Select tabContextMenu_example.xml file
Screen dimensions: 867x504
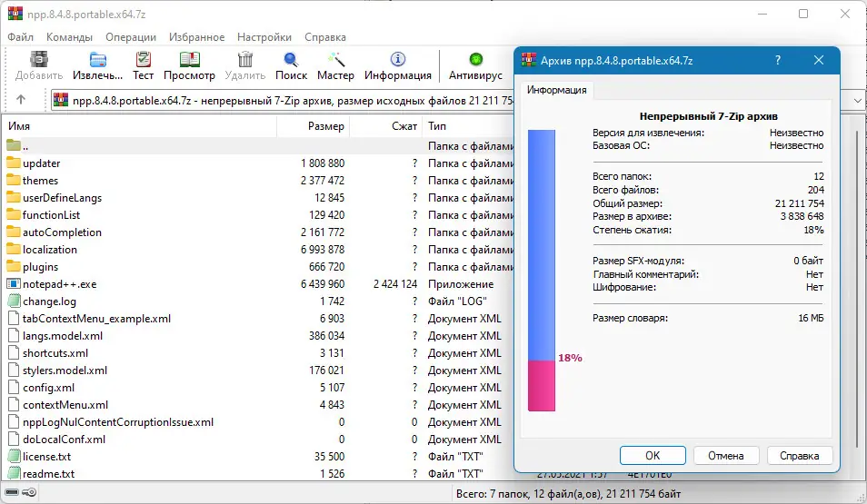pos(258,319)
